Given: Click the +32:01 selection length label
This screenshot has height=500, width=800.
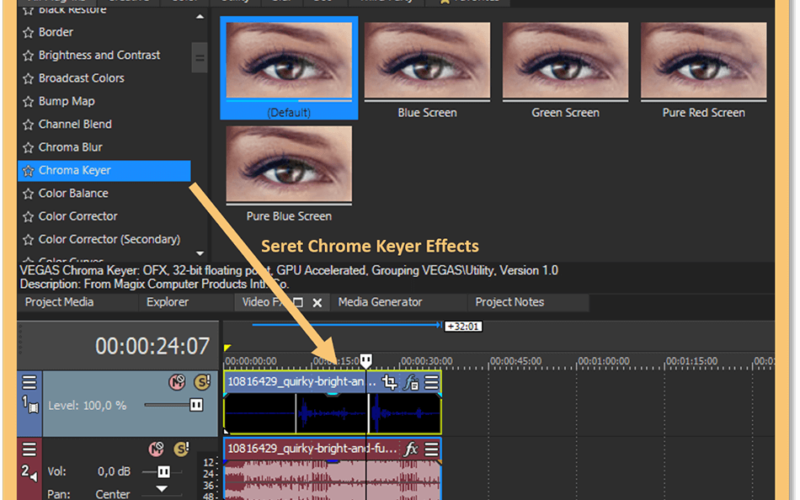Looking at the screenshot, I should point(463,327).
